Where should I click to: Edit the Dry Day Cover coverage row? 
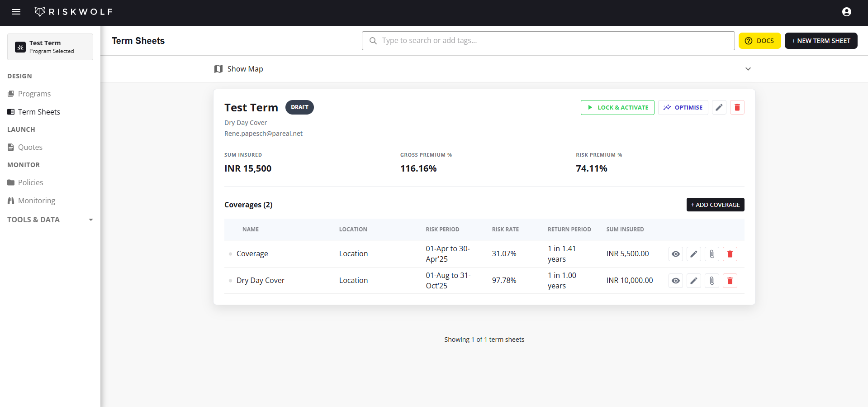(x=693, y=281)
